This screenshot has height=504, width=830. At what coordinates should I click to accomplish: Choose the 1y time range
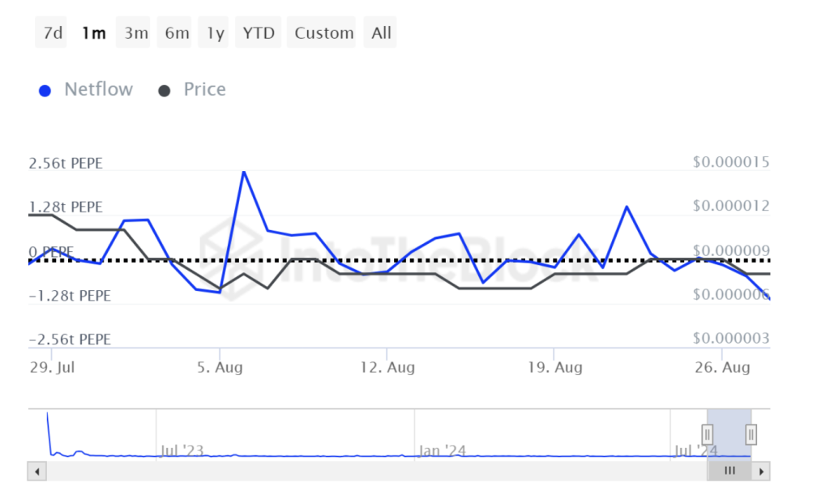point(215,33)
